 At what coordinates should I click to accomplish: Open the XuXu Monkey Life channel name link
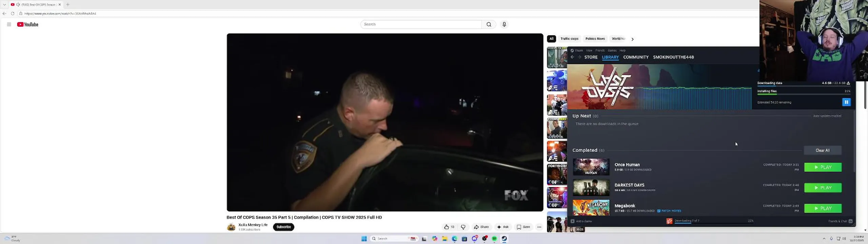[253, 225]
